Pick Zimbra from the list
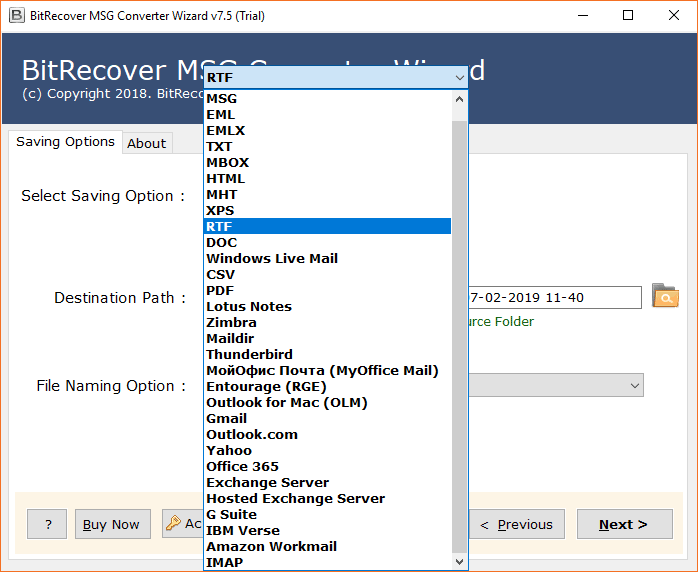Image resolution: width=698 pixels, height=572 pixels. 327,323
